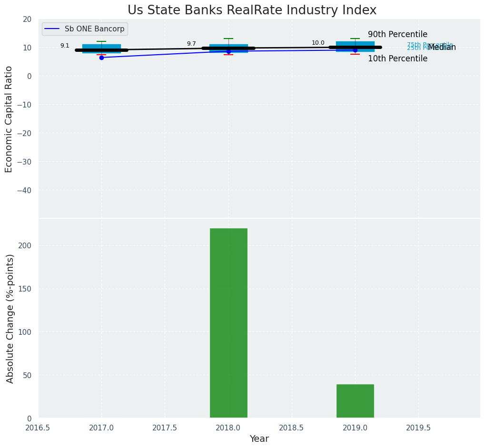The height and width of the screenshot is (448, 485).
Task: Select the tall green bar at 2018
Action: (228, 323)
